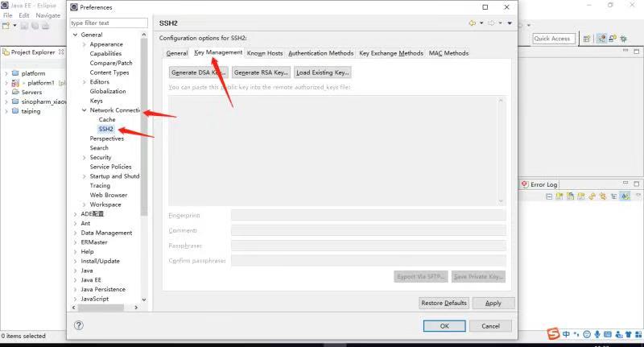This screenshot has height=347, width=644.
Task: Select the Servers project in Project Explorer
Action: point(31,92)
